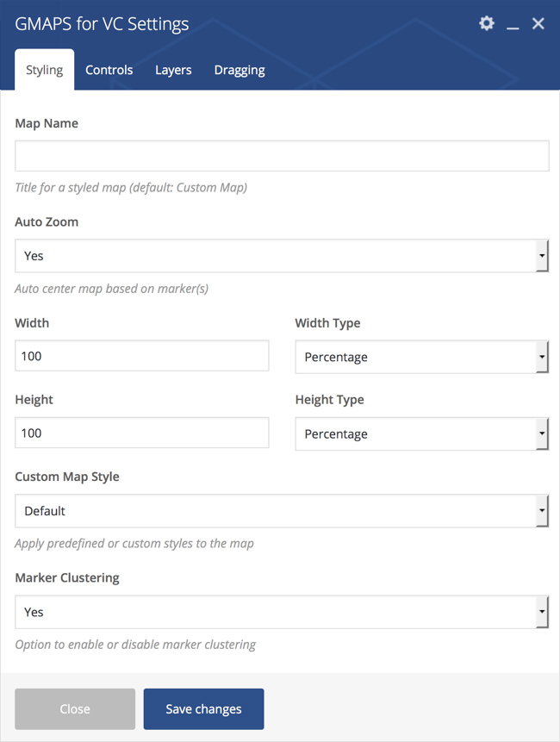Image resolution: width=560 pixels, height=742 pixels.
Task: Minimize the GMAPS settings panel
Action: [513, 23]
